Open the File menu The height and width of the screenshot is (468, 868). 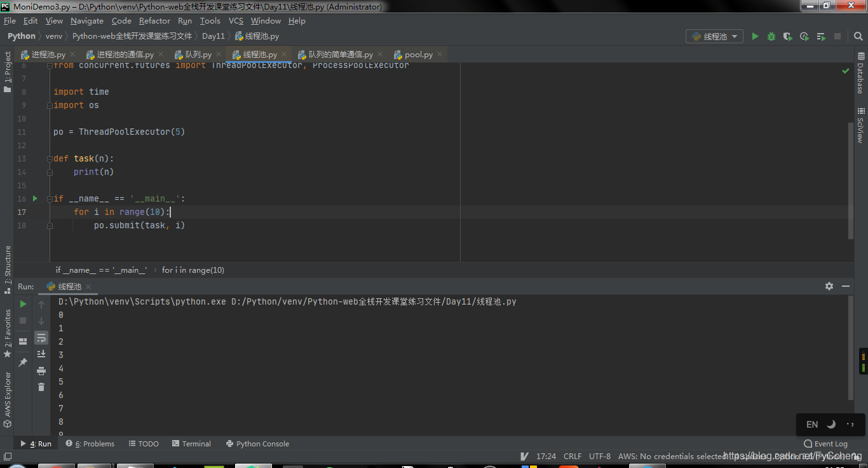point(10,21)
